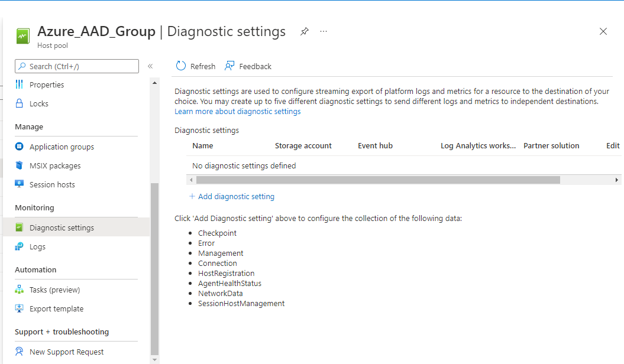The image size is (624, 364).
Task: Click the Log Analytics works... column header
Action: point(478,146)
